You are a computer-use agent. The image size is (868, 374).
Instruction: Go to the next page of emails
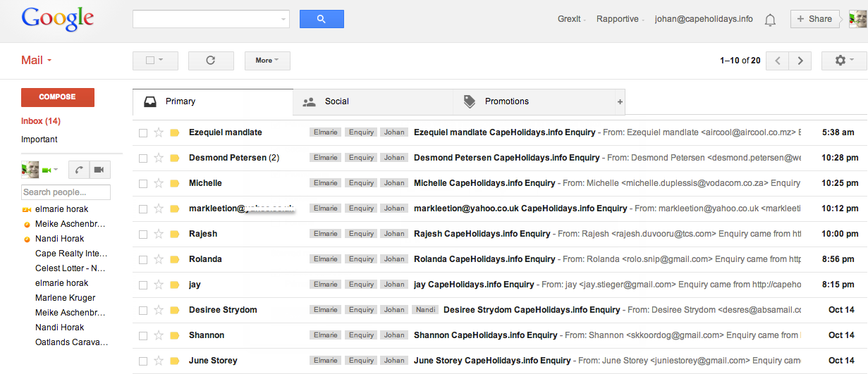800,61
